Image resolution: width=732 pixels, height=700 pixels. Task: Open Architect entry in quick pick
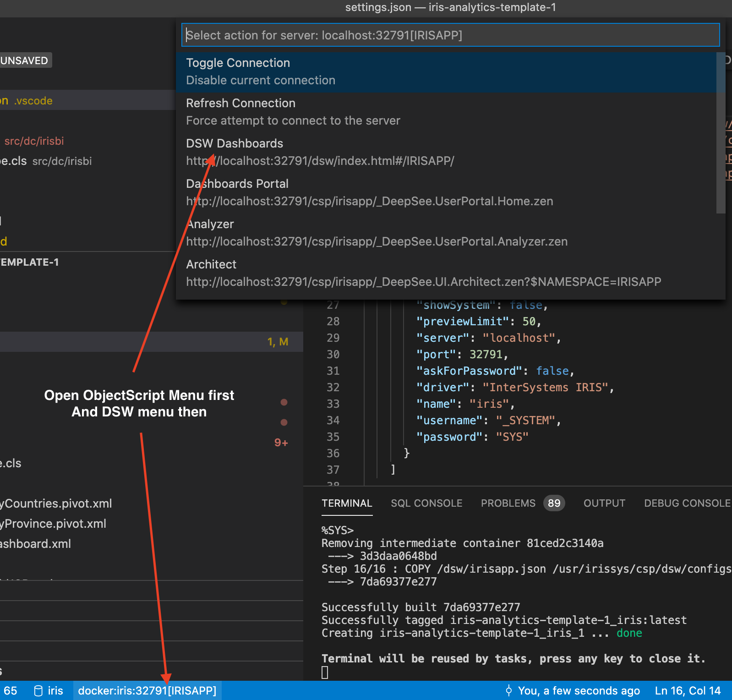tap(446, 273)
